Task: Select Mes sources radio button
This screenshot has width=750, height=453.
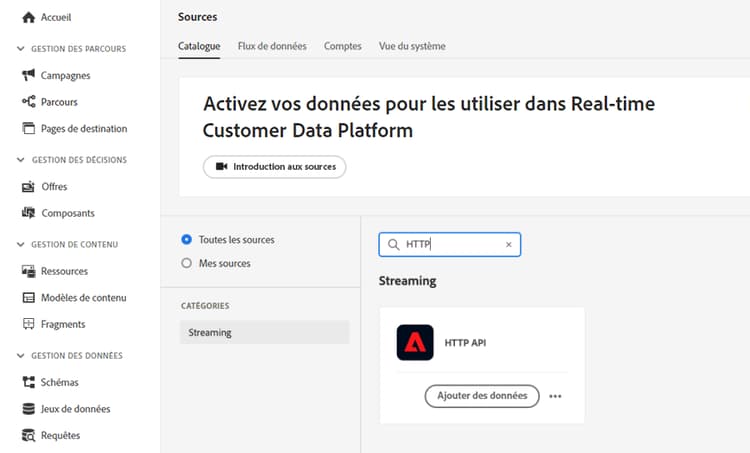Action: [187, 263]
